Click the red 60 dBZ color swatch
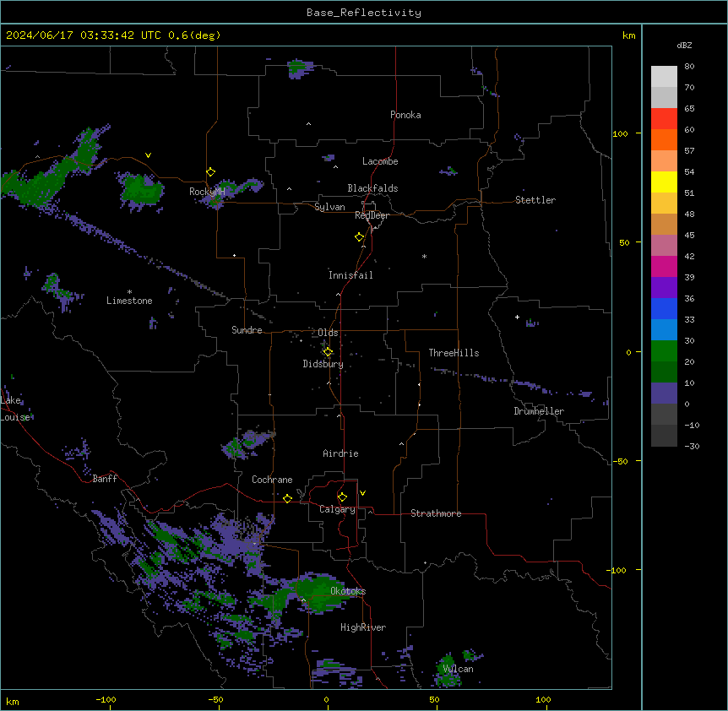This screenshot has height=711, width=728. (664, 118)
